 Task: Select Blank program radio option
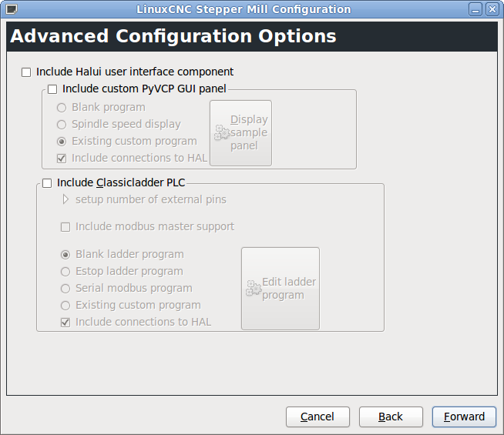pos(62,108)
